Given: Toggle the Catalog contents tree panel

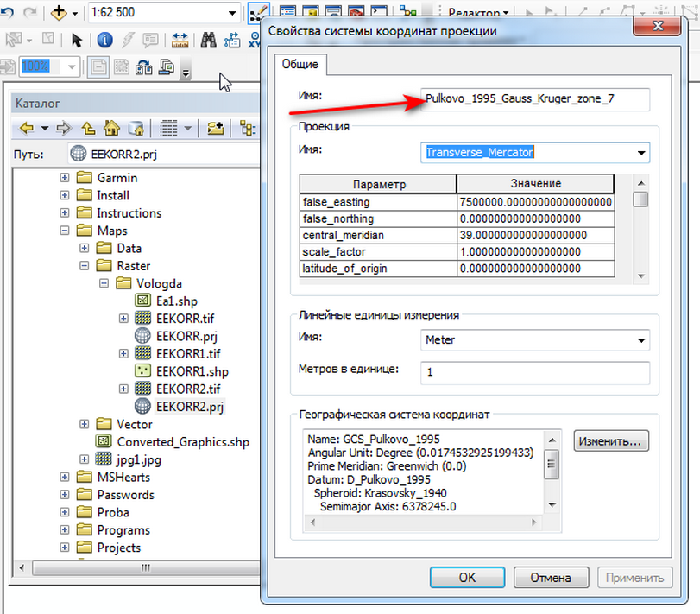Looking at the screenshot, I should pyautogui.click(x=248, y=129).
